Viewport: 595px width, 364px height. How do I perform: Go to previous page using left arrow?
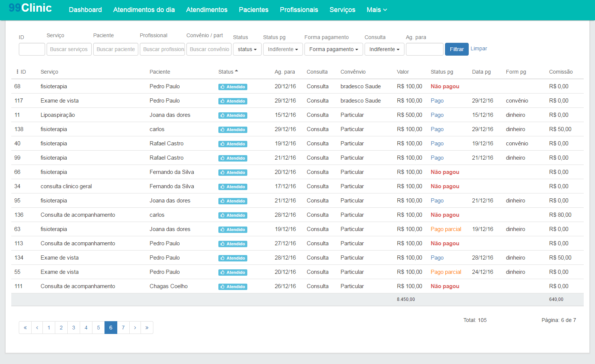pyautogui.click(x=37, y=328)
